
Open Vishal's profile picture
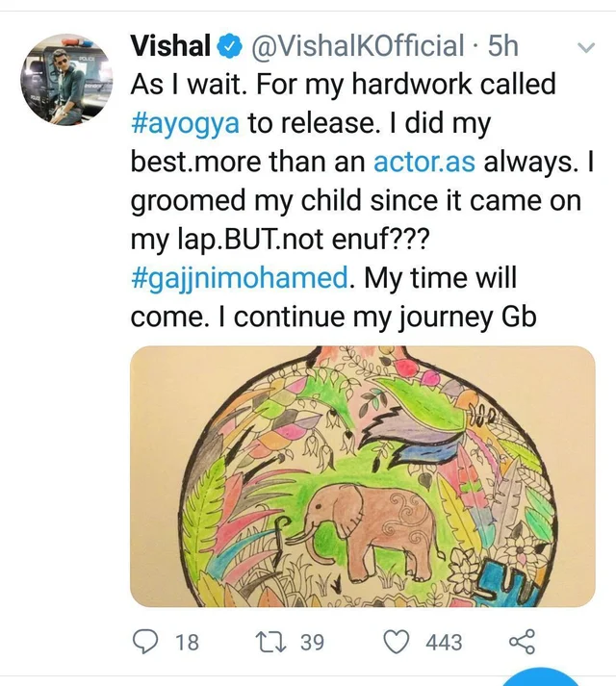[x=66, y=80]
